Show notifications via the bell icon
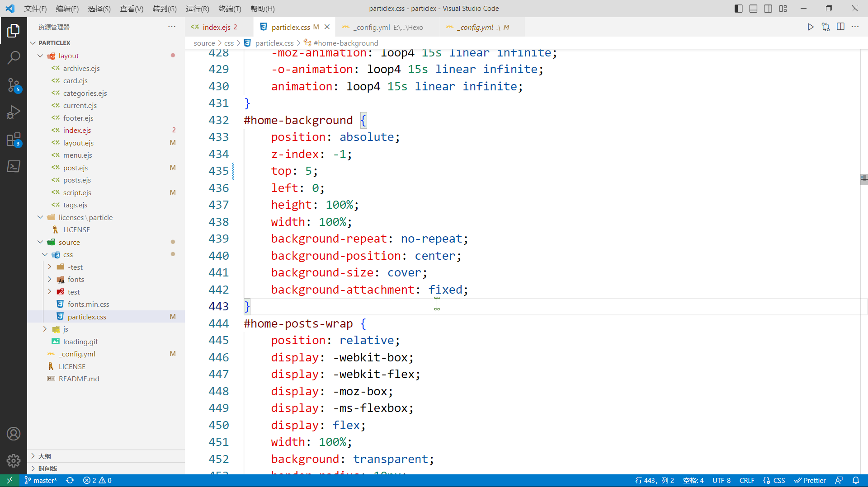Image resolution: width=868 pixels, height=487 pixels. coord(856,480)
